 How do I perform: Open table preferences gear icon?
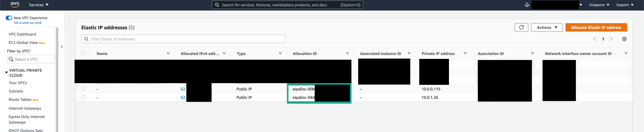(x=624, y=39)
